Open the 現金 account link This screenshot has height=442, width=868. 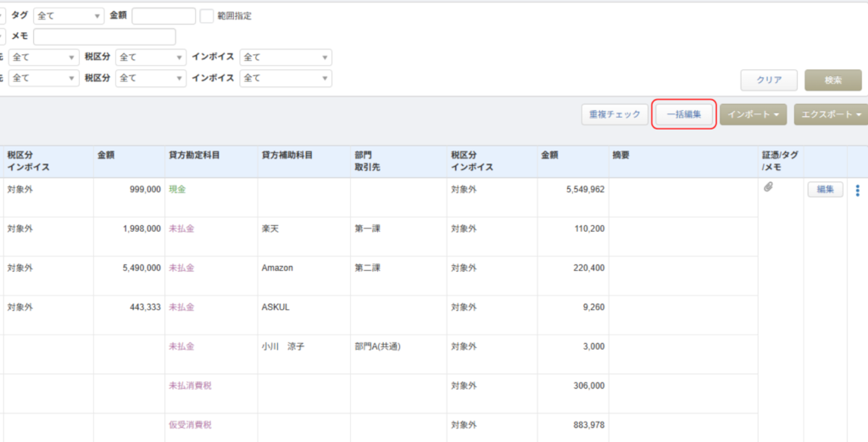pyautogui.click(x=177, y=190)
